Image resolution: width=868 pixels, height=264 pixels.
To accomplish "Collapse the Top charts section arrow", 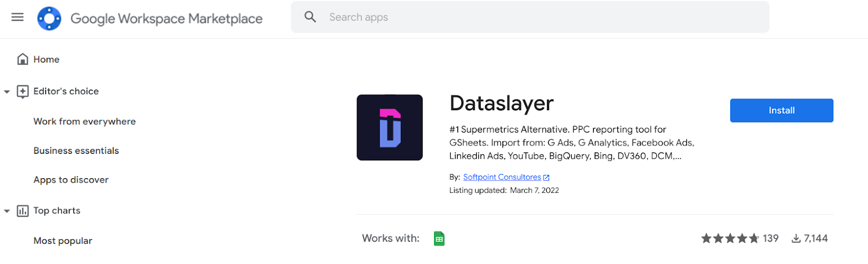I will (7, 211).
